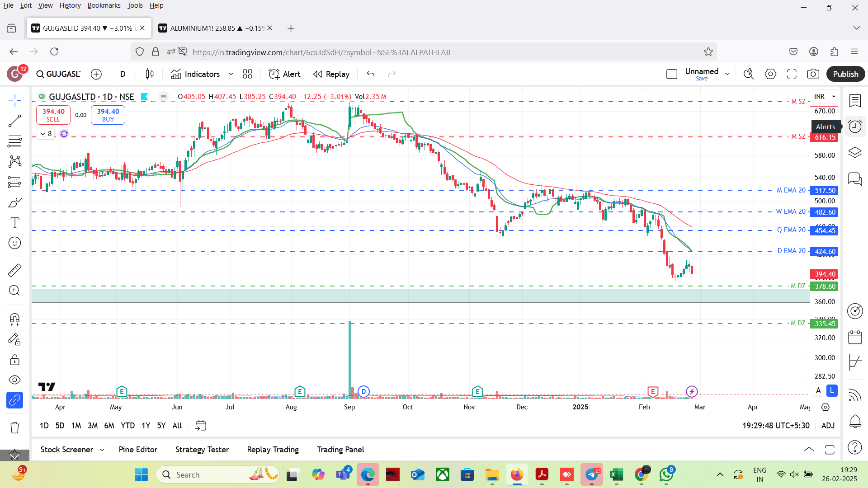Screen dimensions: 868x488
Task: Open the economic calendar panel
Action: 854,337
